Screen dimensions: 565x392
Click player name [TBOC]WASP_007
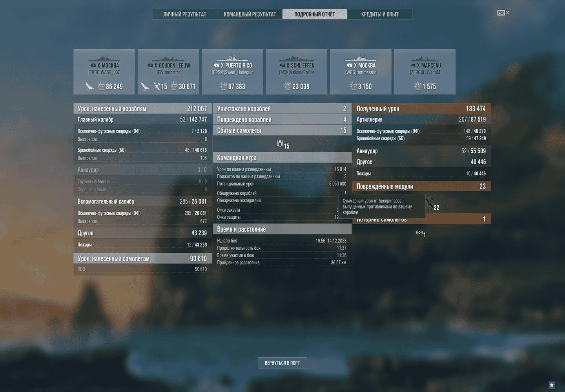(x=104, y=73)
